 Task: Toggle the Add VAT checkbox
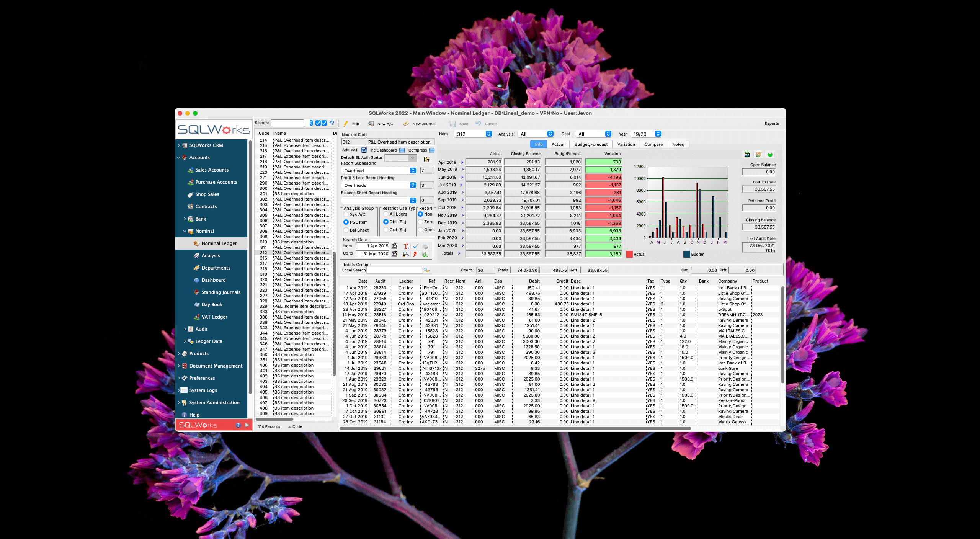(364, 150)
